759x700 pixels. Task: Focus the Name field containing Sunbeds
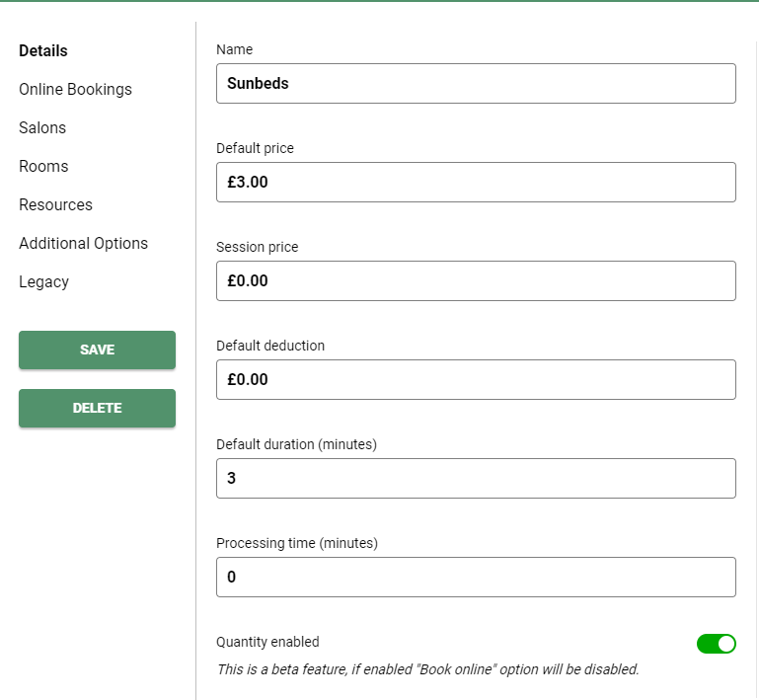476,83
